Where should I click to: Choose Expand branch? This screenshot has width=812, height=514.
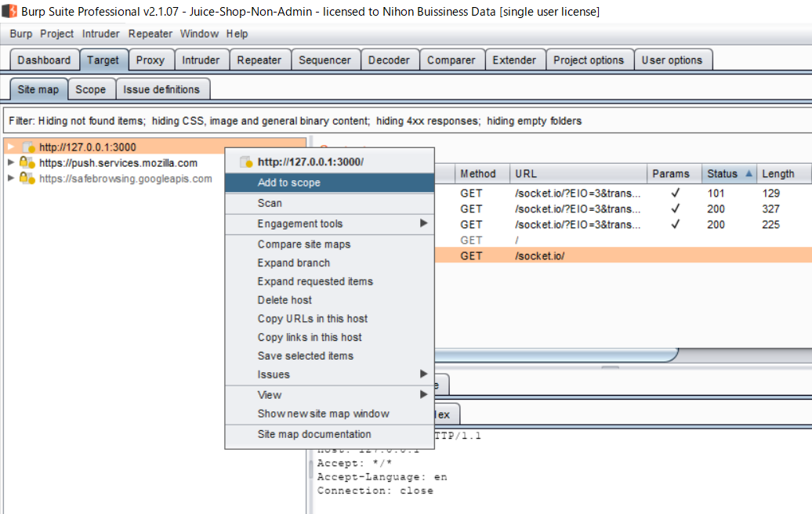[x=329, y=263]
